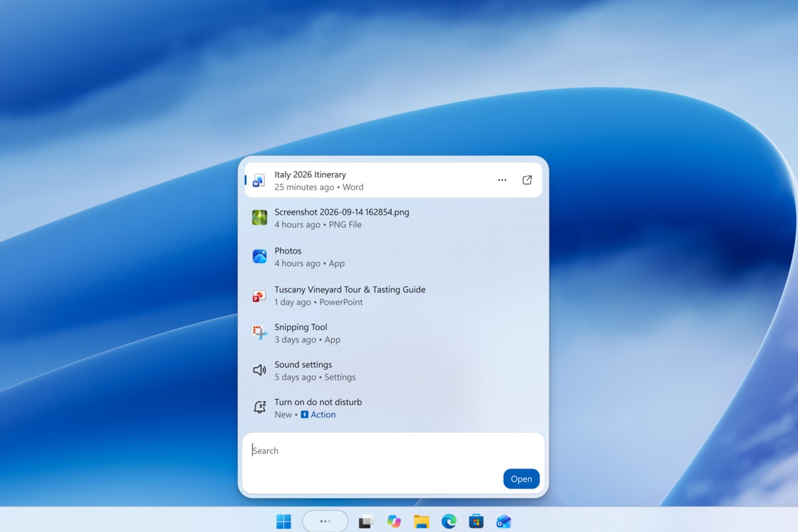Select the Sound settings result title
Viewport: 798px width, 532px height.
303,364
